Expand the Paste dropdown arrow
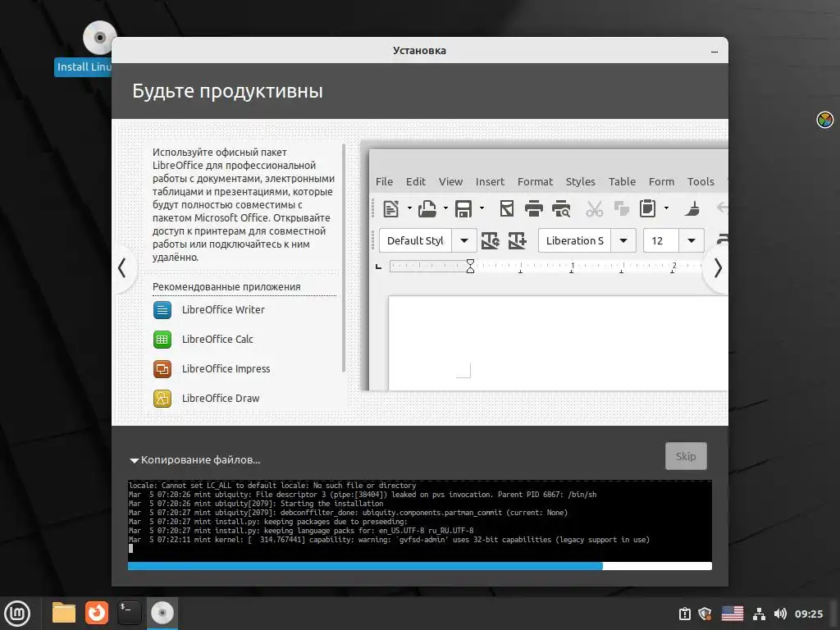Screen dimensions: 840x630 click(x=666, y=208)
